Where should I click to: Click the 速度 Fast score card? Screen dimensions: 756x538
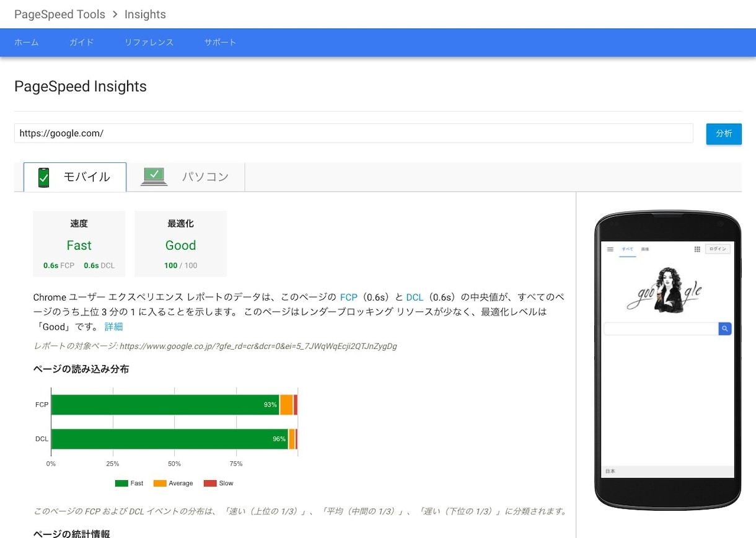[79, 244]
